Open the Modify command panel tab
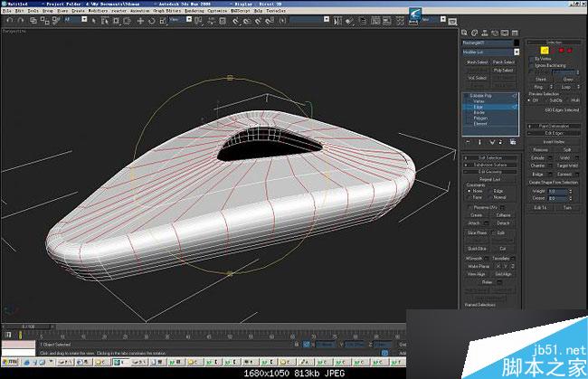This screenshot has width=588, height=379. click(x=474, y=33)
